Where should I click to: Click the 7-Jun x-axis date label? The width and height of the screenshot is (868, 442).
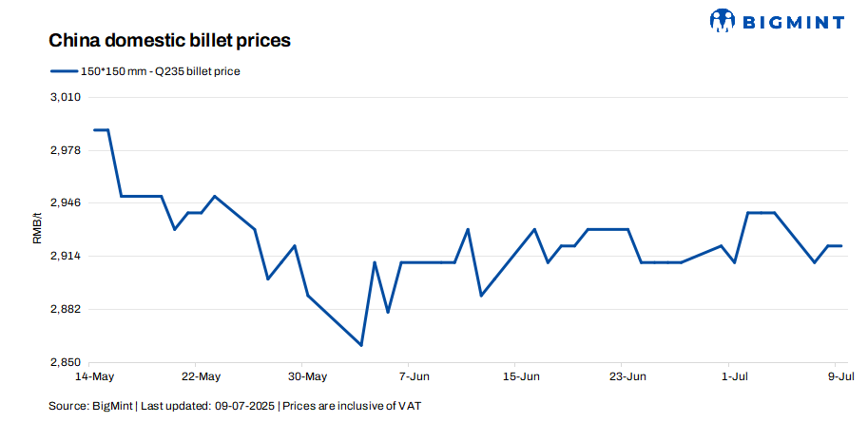pyautogui.click(x=409, y=376)
